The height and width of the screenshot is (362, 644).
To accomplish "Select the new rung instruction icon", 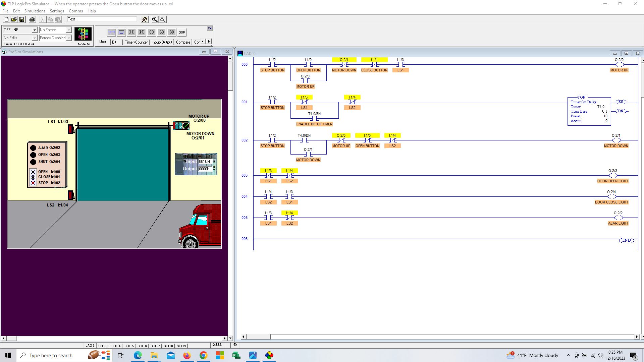I will (111, 32).
